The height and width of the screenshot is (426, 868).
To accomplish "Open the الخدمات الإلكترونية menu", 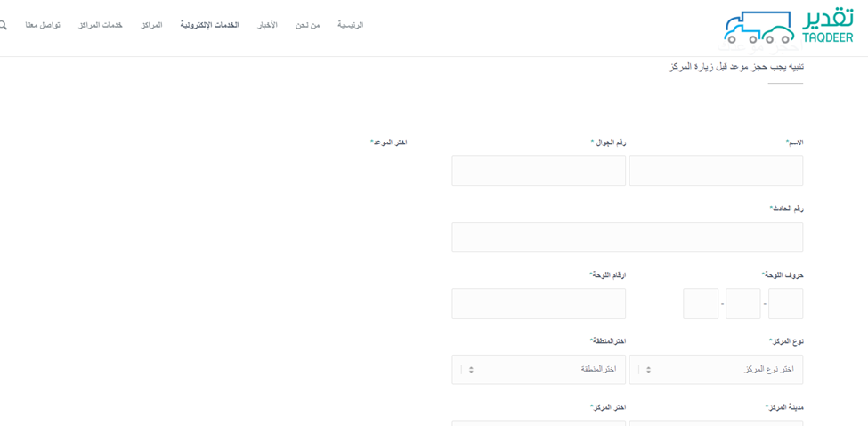I will point(210,26).
